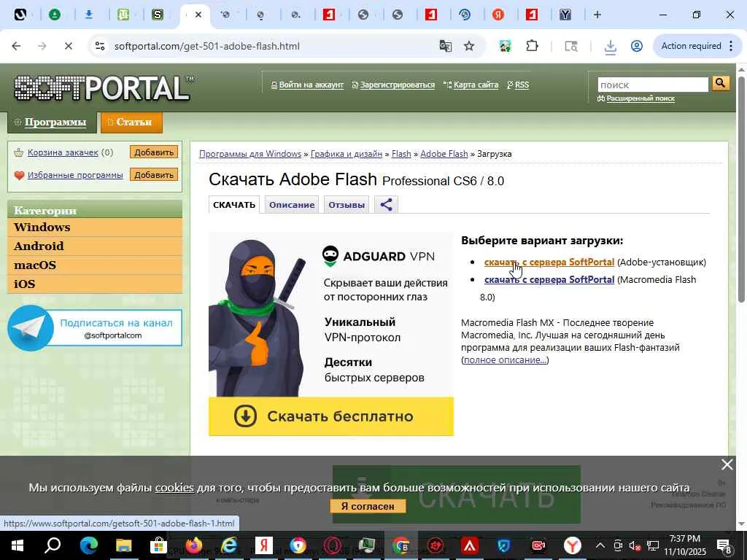Viewport: 747px width, 560px height.
Task: Close the current active tab
Action: [x=198, y=15]
